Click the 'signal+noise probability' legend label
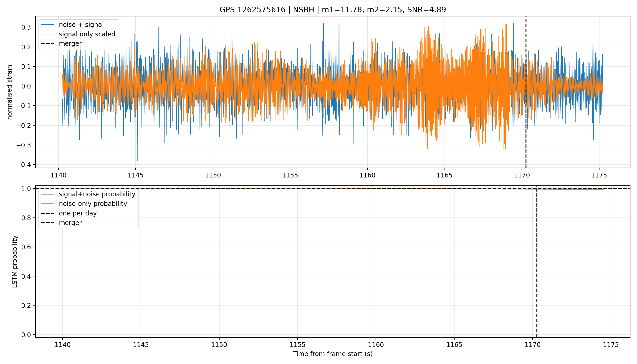 [x=97, y=194]
